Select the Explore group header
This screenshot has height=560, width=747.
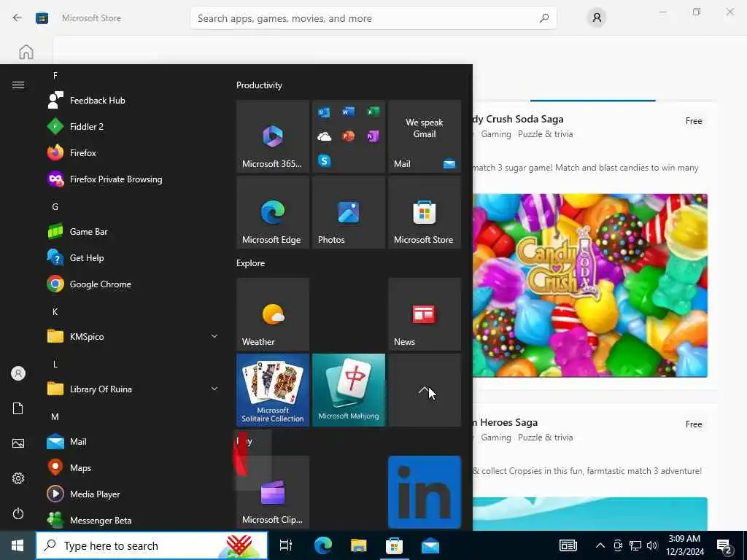click(x=251, y=263)
